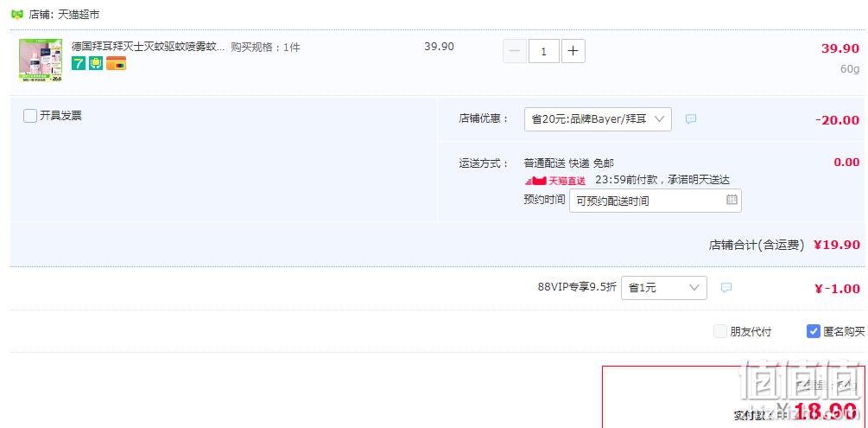Toggle the 朋友代付 checkbox
The height and width of the screenshot is (428, 868).
pyautogui.click(x=719, y=331)
